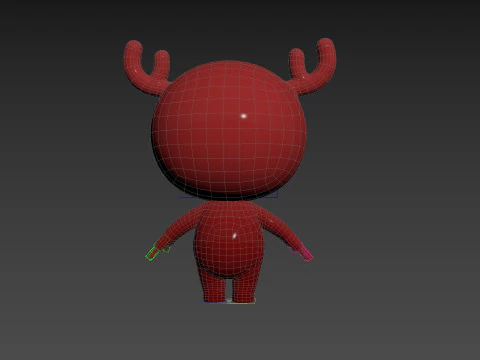This screenshot has width=480, height=360.
Task: Click the character's torso mesh
Action: coord(229,239)
